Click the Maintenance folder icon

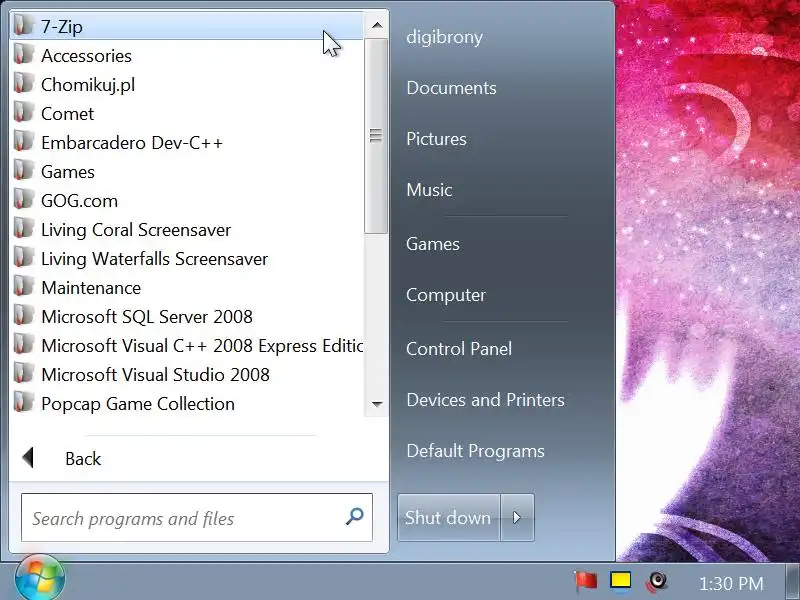click(23, 287)
